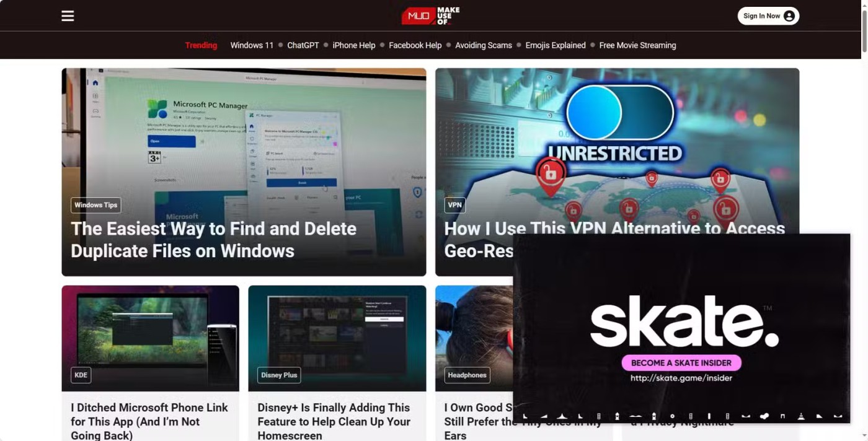Click the Windows Tips category tag
The image size is (868, 441).
[95, 205]
